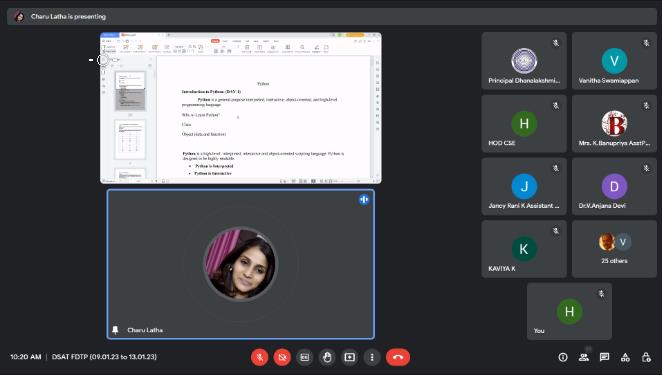The image size is (662, 375).
Task: Click muted mic icon on HOD CSE tile
Action: 556,106
